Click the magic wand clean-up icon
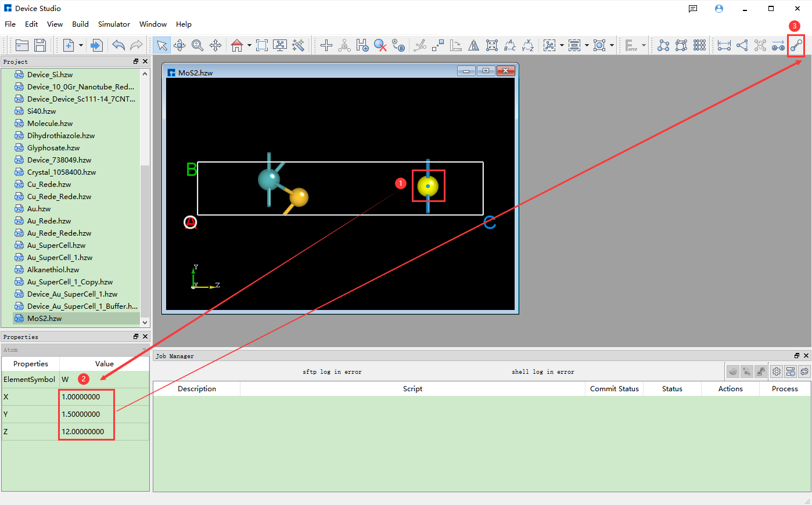 pyautogui.click(x=299, y=45)
